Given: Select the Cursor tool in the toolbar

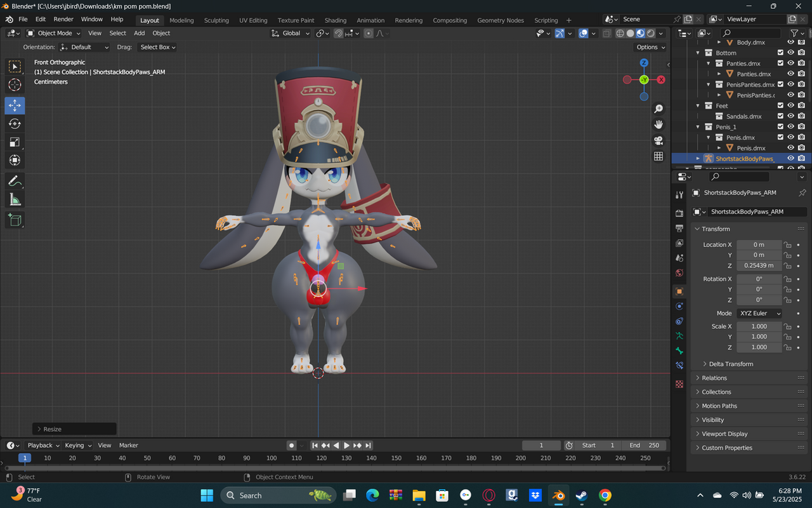Looking at the screenshot, I should [x=15, y=85].
